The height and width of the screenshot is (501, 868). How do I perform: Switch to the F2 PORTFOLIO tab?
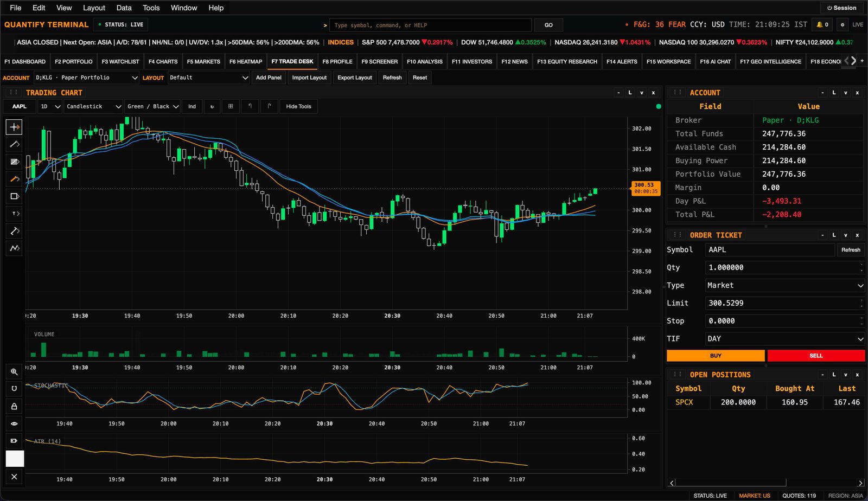point(74,61)
